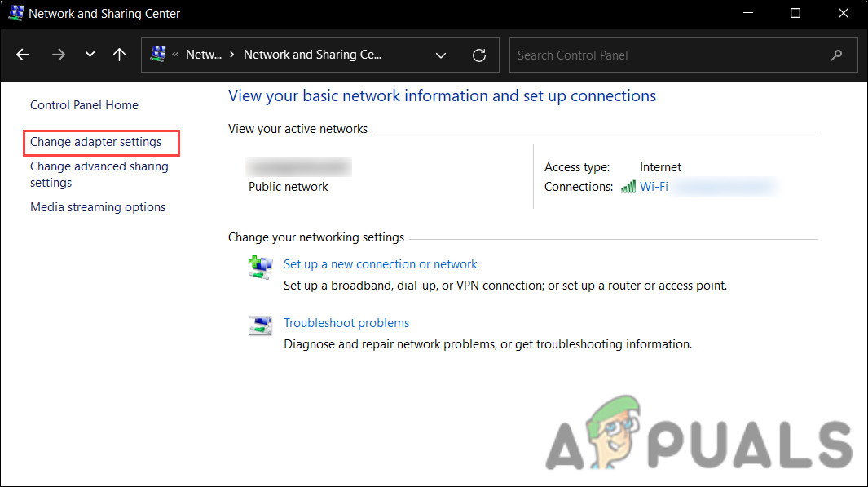This screenshot has height=487, width=868.
Task: Open the Wi-Fi connection status link
Action: 654,187
